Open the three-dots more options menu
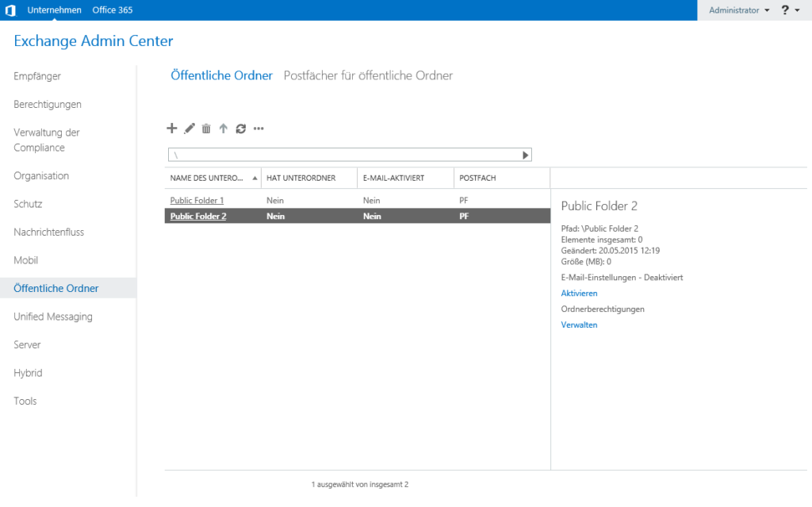The height and width of the screenshot is (507, 812). coord(259,129)
